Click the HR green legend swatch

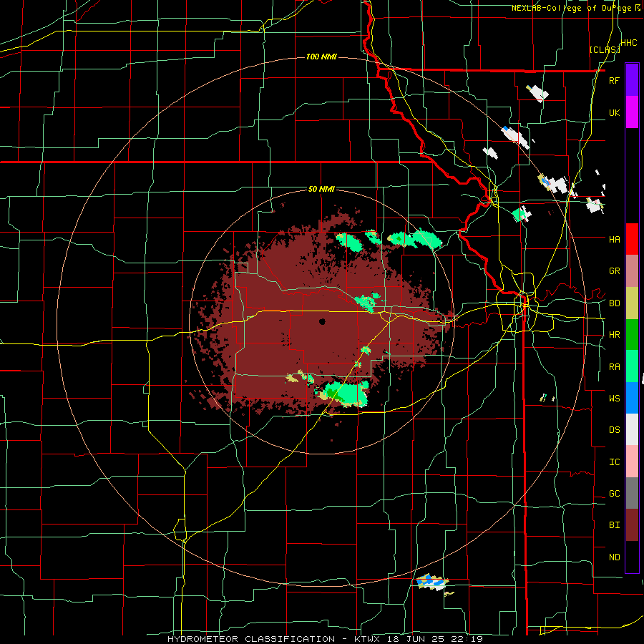tap(632, 334)
